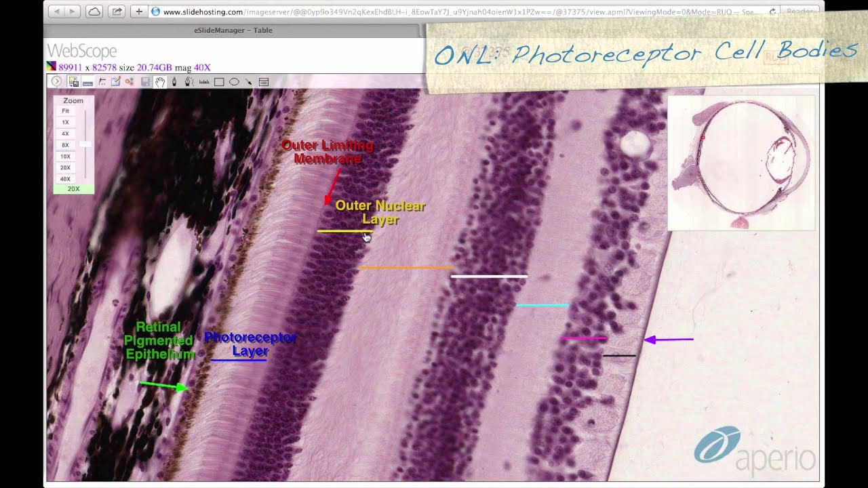Click the Share button in Safari toolbar

pos(117,12)
